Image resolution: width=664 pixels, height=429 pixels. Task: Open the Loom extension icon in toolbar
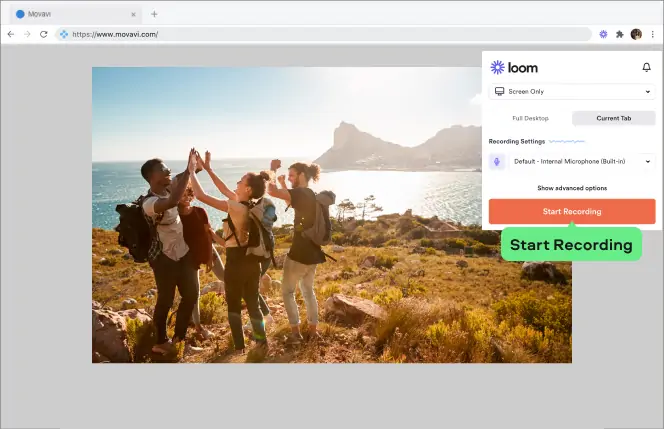coord(603,34)
